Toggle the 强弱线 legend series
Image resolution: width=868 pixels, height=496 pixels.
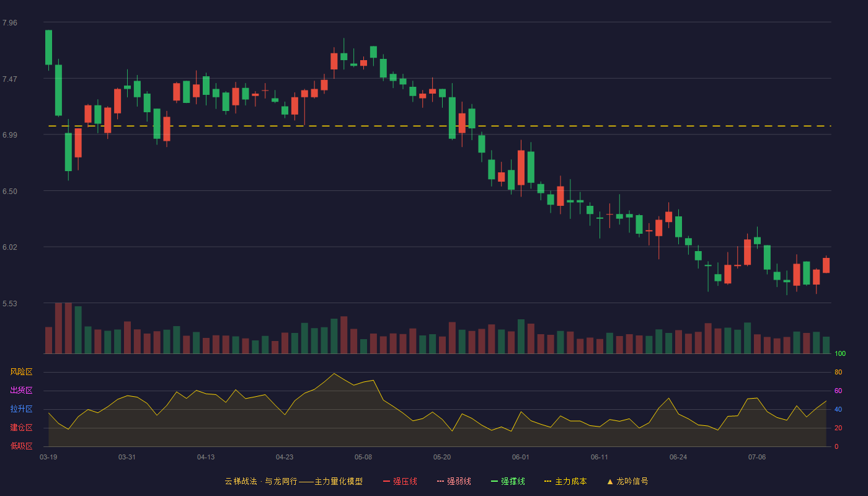454,481
